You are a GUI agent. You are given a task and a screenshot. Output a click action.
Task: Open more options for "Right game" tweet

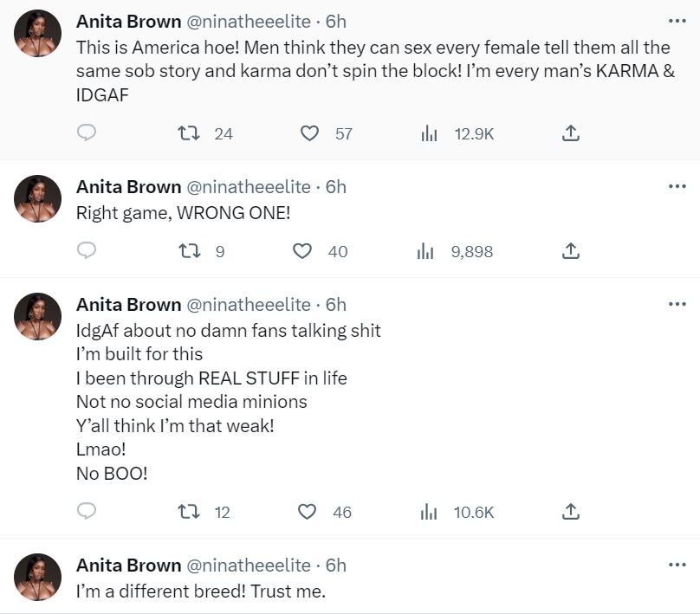point(676,186)
